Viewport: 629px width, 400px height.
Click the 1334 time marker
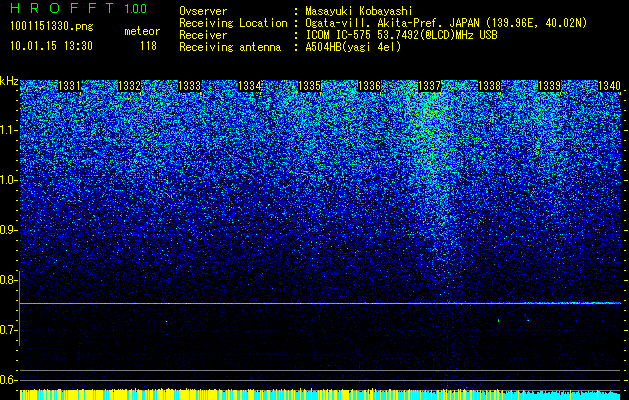click(250, 86)
